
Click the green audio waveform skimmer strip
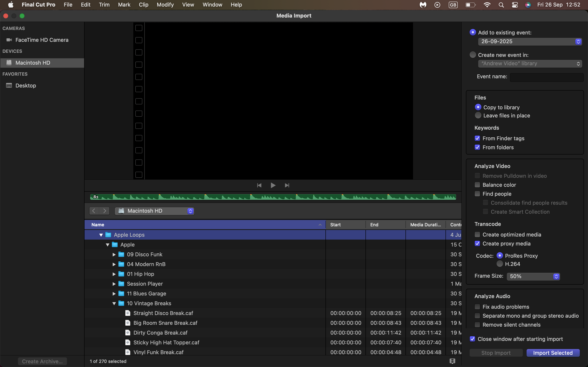click(273, 197)
